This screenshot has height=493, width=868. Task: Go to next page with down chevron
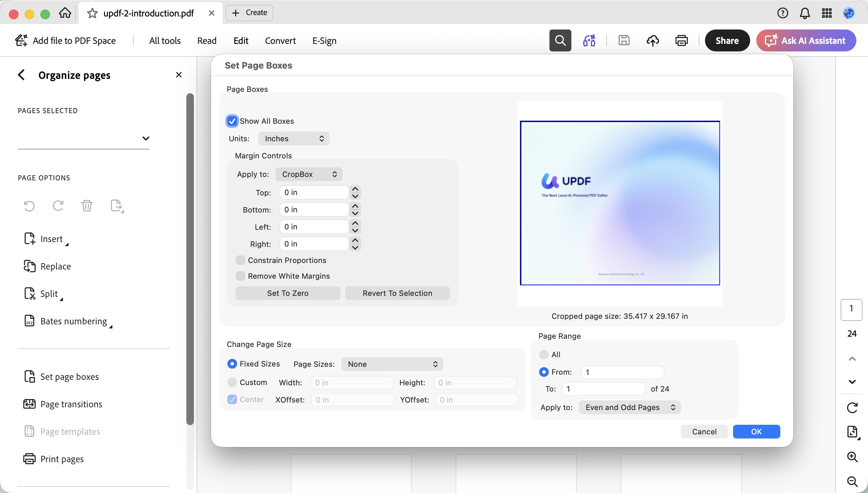point(852,382)
